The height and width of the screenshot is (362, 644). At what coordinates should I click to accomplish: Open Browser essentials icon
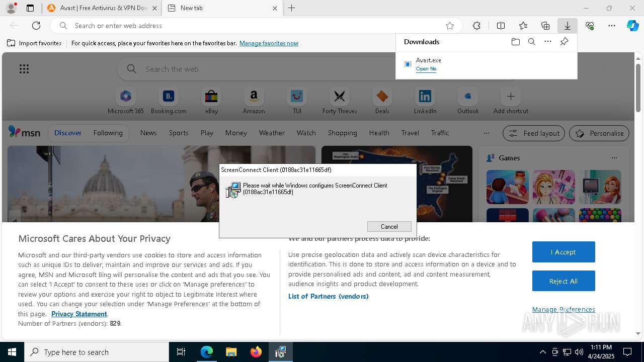[x=590, y=26]
